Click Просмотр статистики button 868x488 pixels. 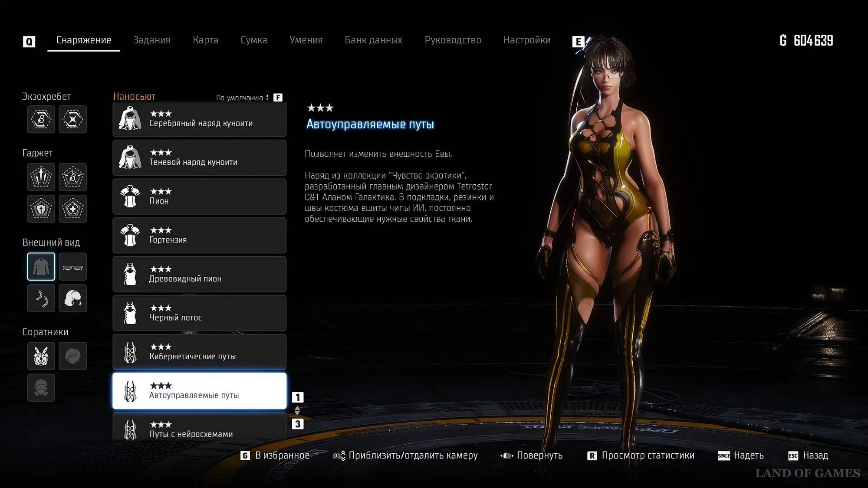(x=648, y=455)
